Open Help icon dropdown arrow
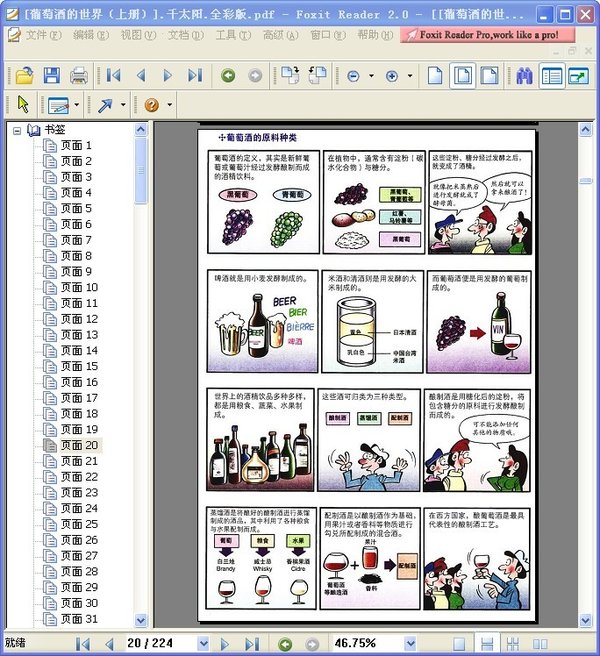The image size is (600, 656). point(169,105)
